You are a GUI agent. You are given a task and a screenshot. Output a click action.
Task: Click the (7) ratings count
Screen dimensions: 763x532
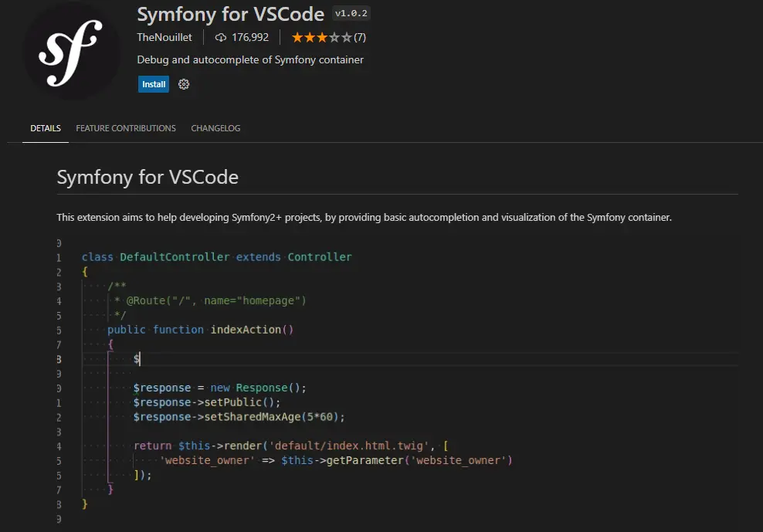(360, 38)
